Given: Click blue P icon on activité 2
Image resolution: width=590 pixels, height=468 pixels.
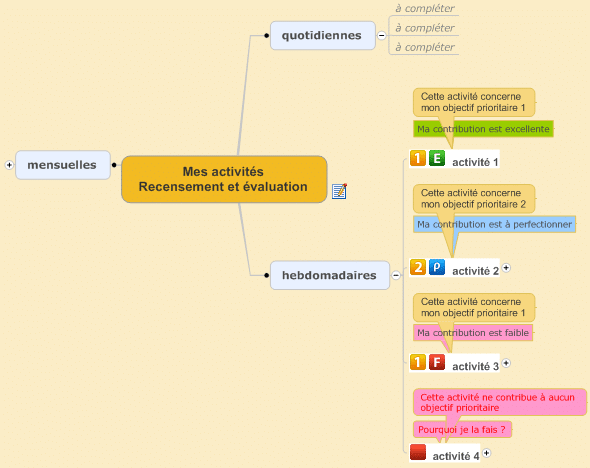Looking at the screenshot, I should [x=437, y=267].
